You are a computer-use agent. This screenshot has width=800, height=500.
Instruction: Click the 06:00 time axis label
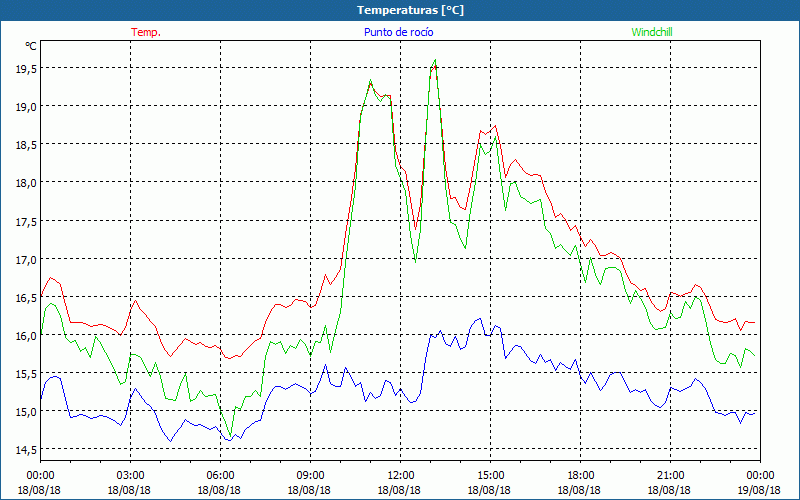220,476
